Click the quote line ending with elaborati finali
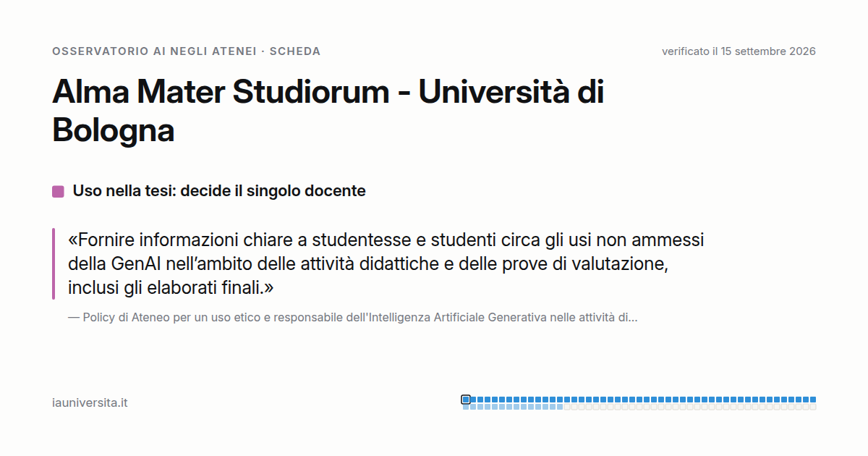The height and width of the screenshot is (456, 868). point(171,287)
